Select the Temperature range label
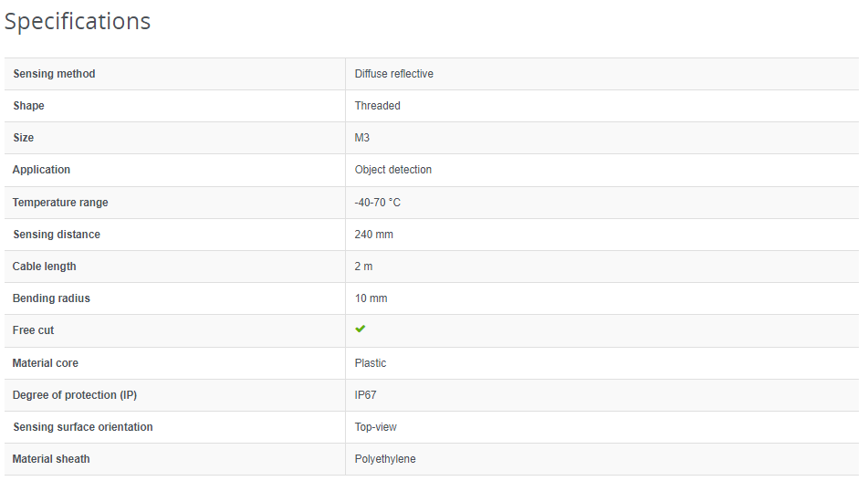 coord(60,203)
